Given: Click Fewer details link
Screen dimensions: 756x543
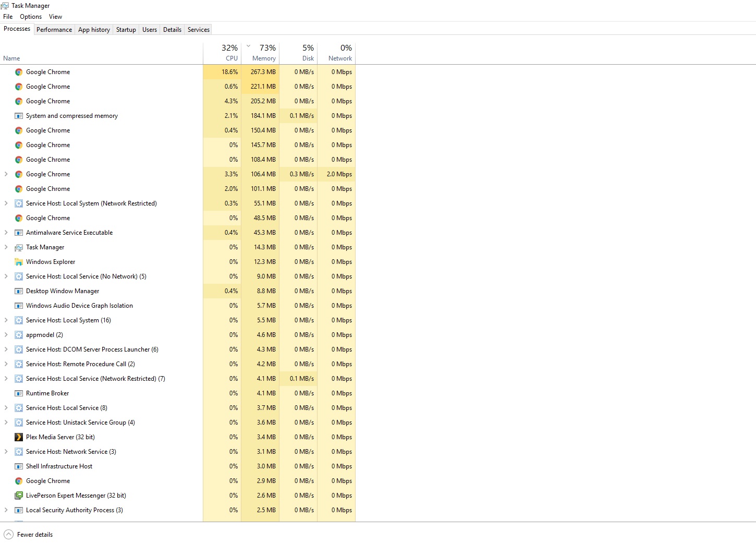Looking at the screenshot, I should [x=35, y=535].
